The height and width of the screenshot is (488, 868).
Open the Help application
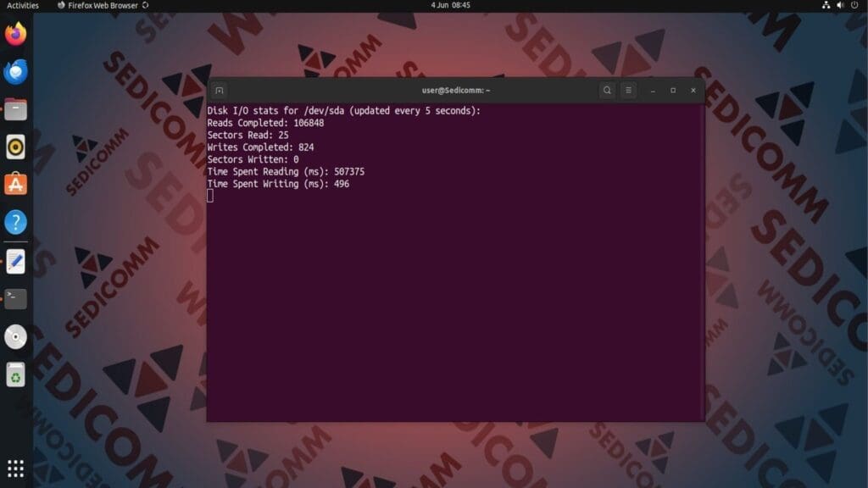(x=15, y=223)
